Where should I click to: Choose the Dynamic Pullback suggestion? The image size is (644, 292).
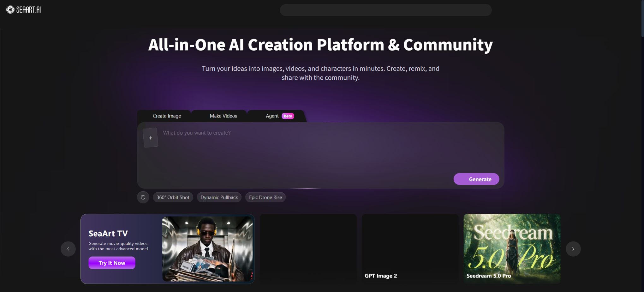219,198
